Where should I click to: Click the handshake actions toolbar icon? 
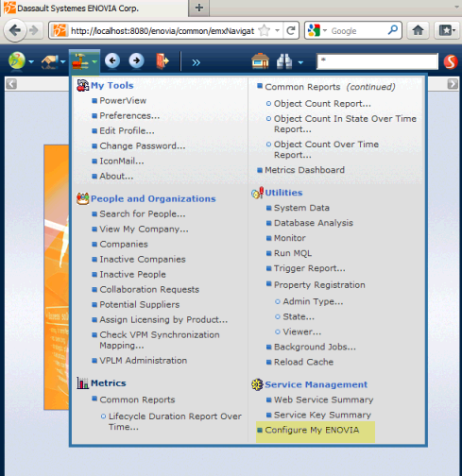click(50, 61)
